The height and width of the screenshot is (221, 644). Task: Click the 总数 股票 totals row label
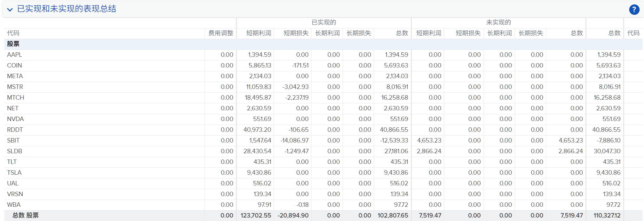(25, 215)
